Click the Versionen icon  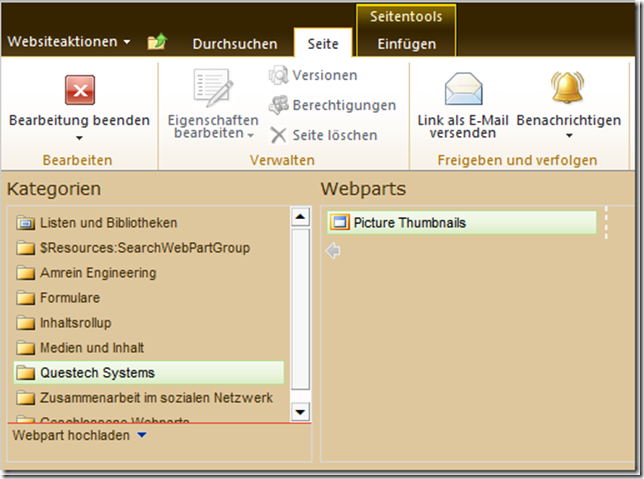point(278,75)
